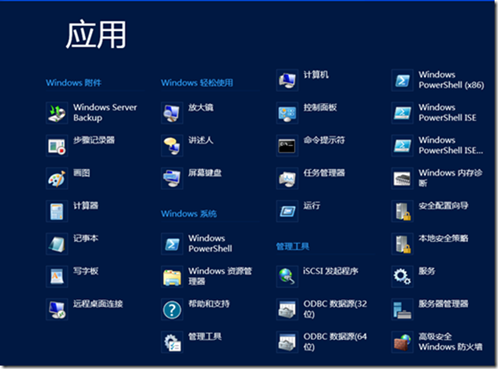Open 远程桌面连接 (Remote Desktop Connection) icon

coord(57,309)
